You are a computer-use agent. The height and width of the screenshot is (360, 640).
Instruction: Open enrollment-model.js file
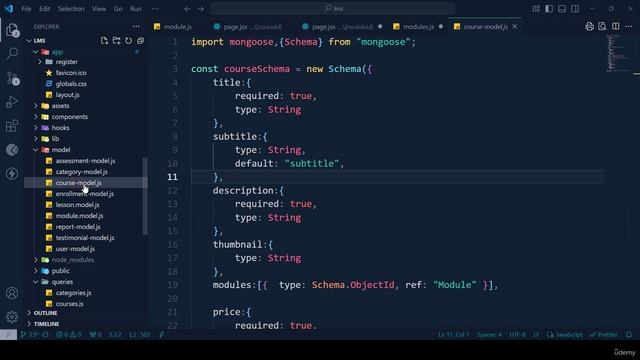tap(84, 193)
